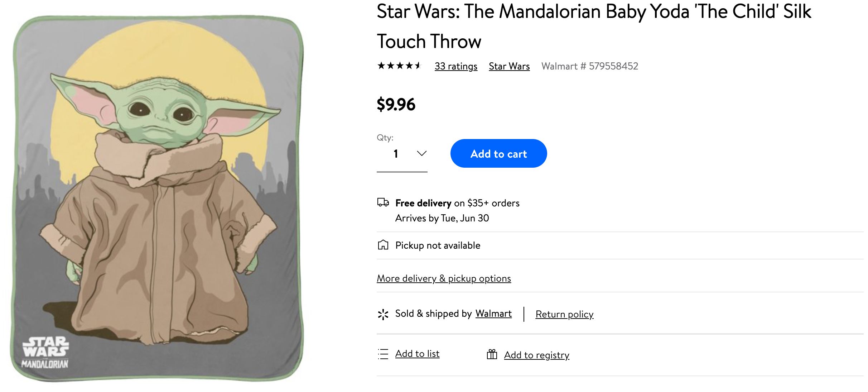Add the throw blanket to cart
Image resolution: width=868 pixels, height=392 pixels.
pos(498,153)
